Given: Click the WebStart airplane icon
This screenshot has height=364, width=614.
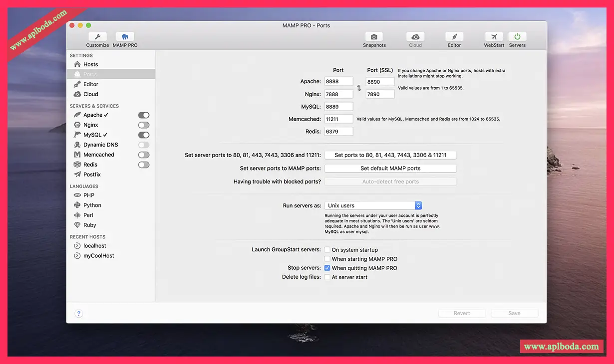Looking at the screenshot, I should pos(494,37).
